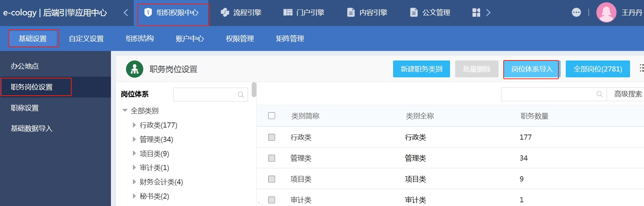The width and height of the screenshot is (644, 206).
Task: Click the shield icon for 组织权限中心
Action: click(148, 12)
